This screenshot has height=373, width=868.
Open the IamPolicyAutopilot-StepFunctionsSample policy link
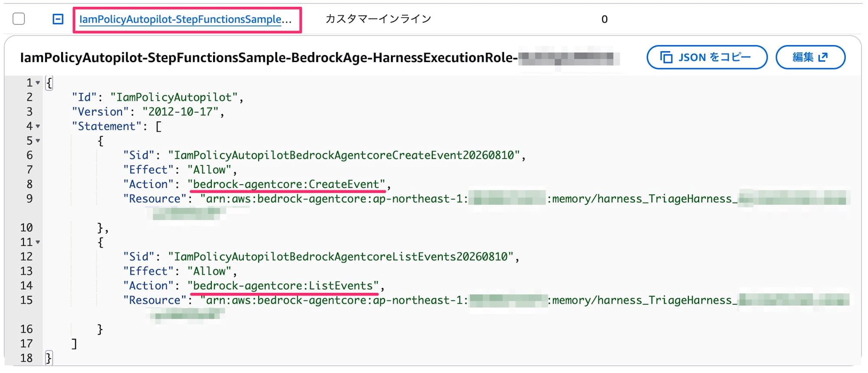(185, 19)
